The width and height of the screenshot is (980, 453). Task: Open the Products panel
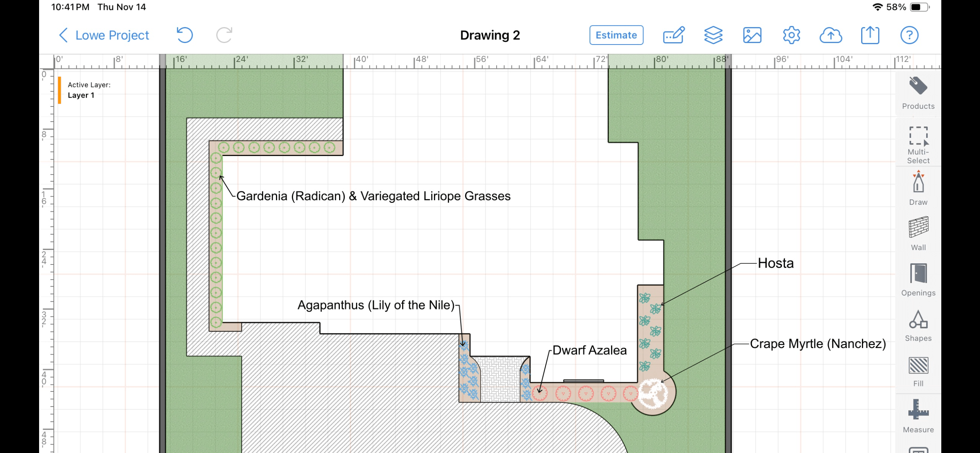pos(918,93)
